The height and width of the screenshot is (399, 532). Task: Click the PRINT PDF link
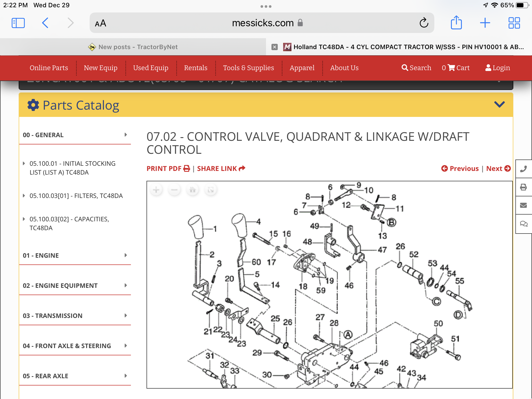point(168,169)
